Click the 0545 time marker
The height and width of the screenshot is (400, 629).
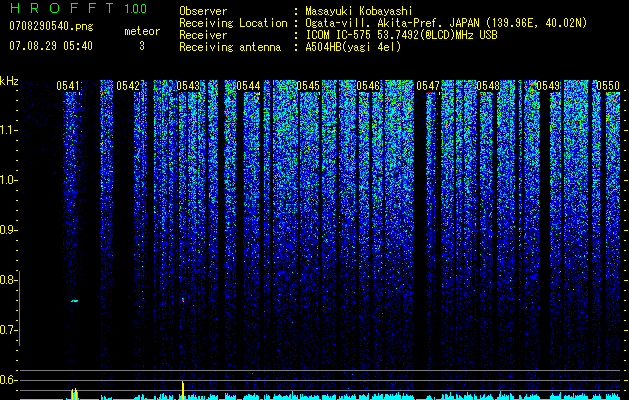(x=308, y=86)
